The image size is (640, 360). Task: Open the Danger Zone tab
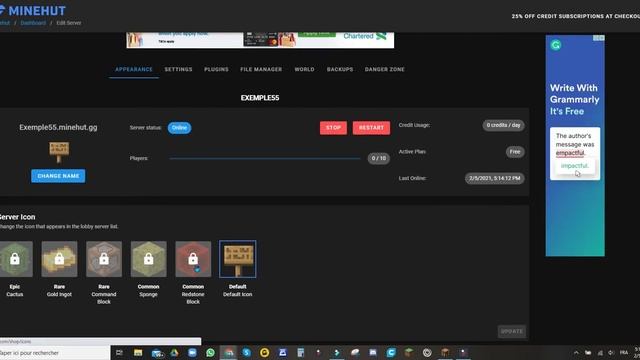click(x=384, y=69)
